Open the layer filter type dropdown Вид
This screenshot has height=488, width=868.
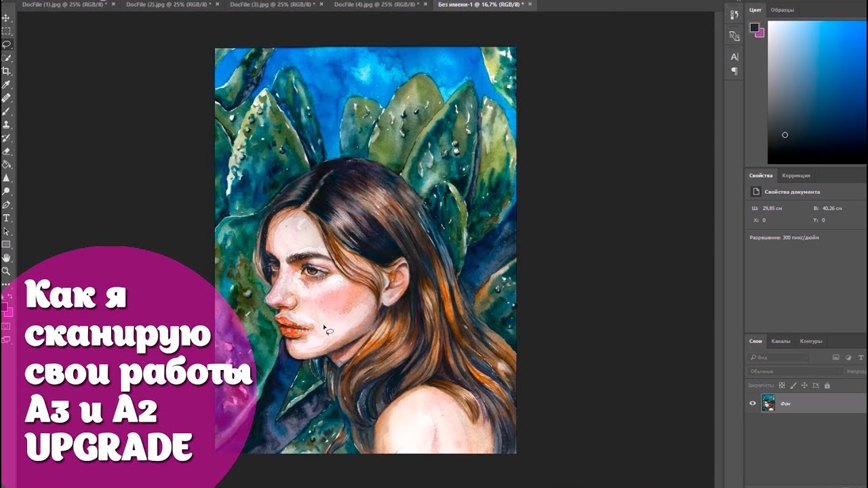(778, 357)
